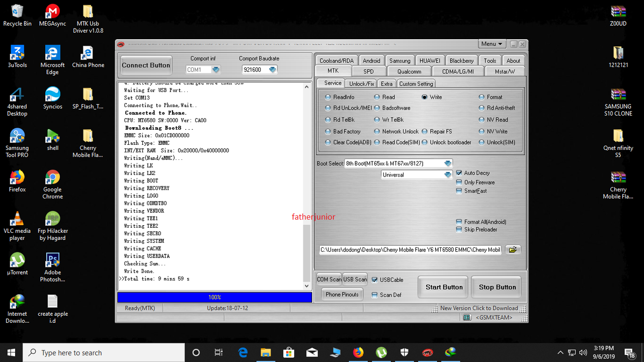
Task: Open Internet Download Manager icon
Action: pos(17,309)
